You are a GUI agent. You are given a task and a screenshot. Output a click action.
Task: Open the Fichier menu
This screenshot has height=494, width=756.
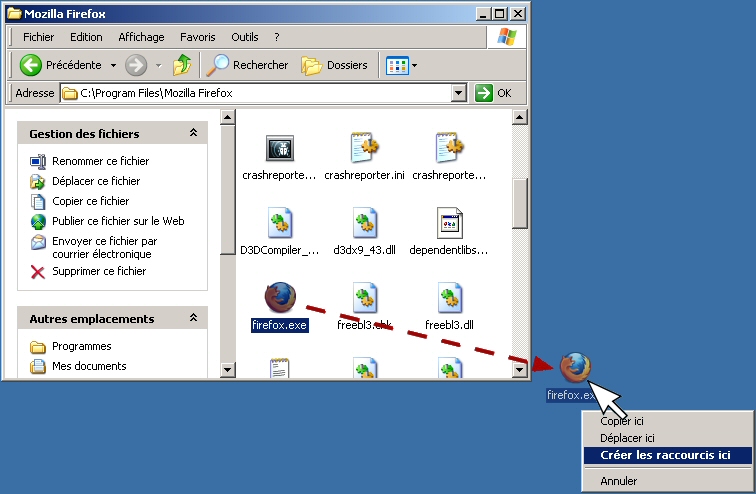click(x=39, y=37)
